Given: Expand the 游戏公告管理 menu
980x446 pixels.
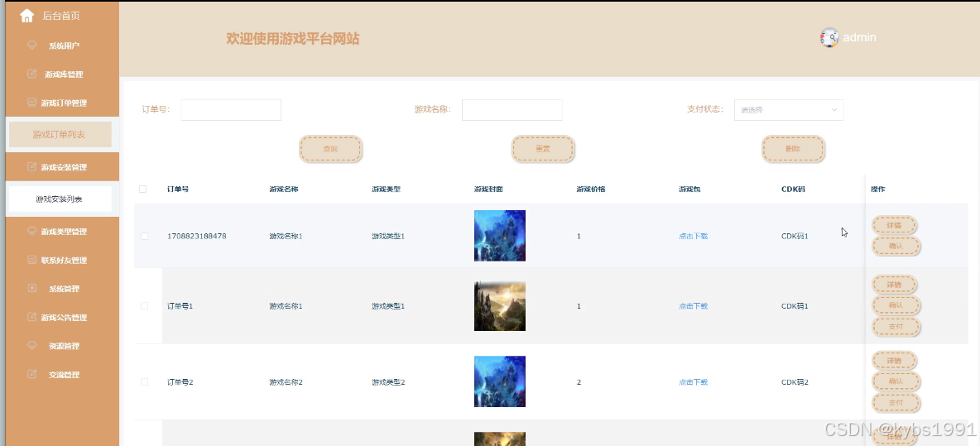Looking at the screenshot, I should tap(62, 317).
